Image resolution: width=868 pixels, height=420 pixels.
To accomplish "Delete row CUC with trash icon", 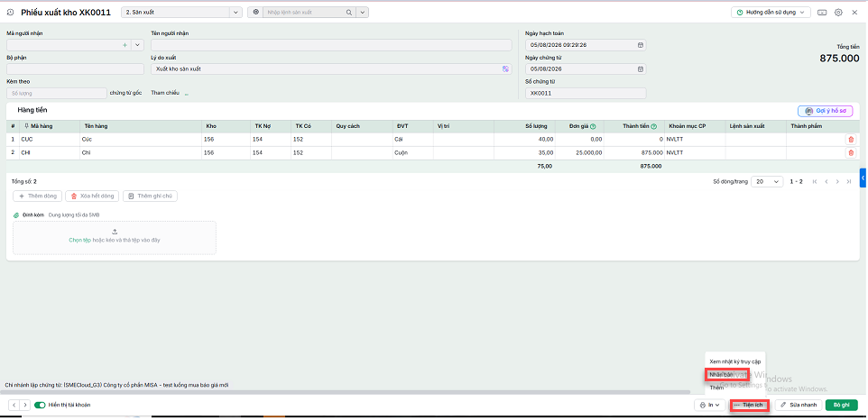I will [x=851, y=140].
